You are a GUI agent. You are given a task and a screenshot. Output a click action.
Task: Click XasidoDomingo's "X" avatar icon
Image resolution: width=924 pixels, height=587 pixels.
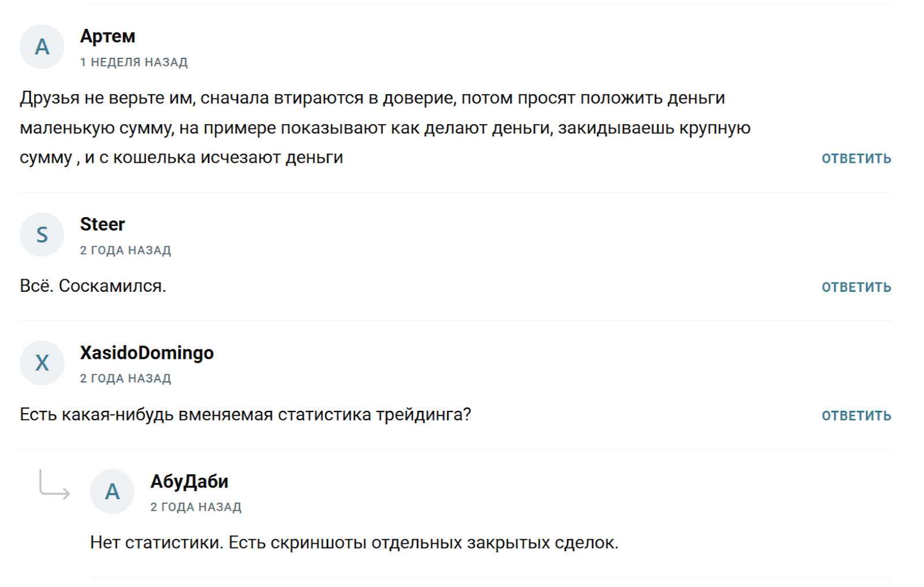click(x=42, y=363)
